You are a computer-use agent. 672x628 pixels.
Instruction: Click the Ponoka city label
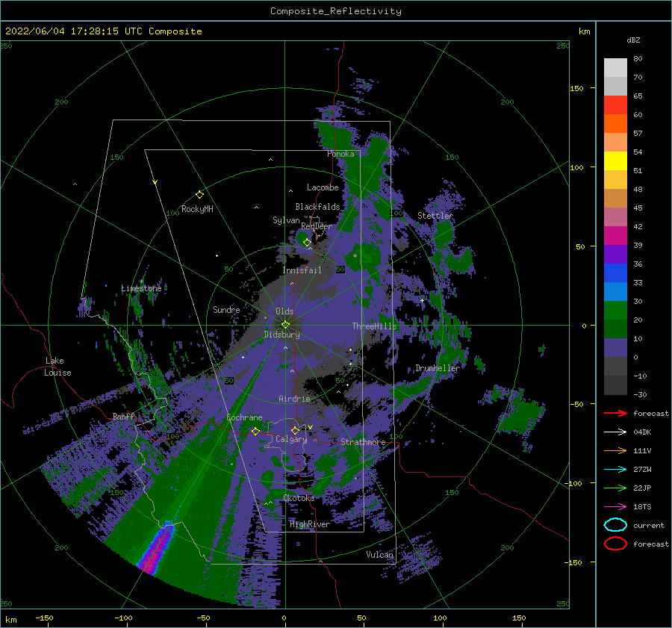click(x=340, y=154)
